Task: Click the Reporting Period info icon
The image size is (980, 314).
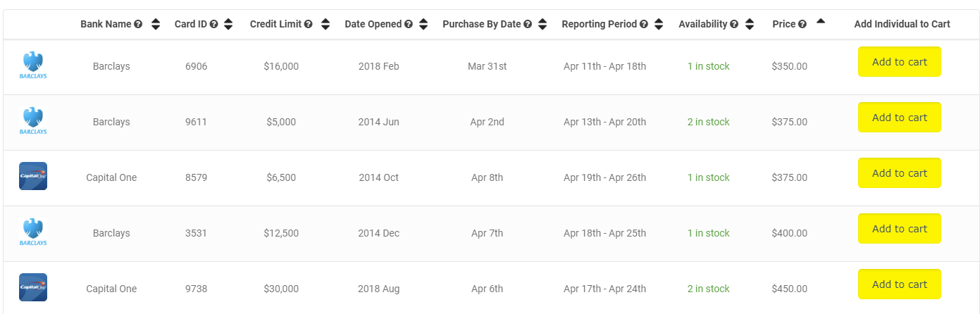Action: [x=644, y=25]
